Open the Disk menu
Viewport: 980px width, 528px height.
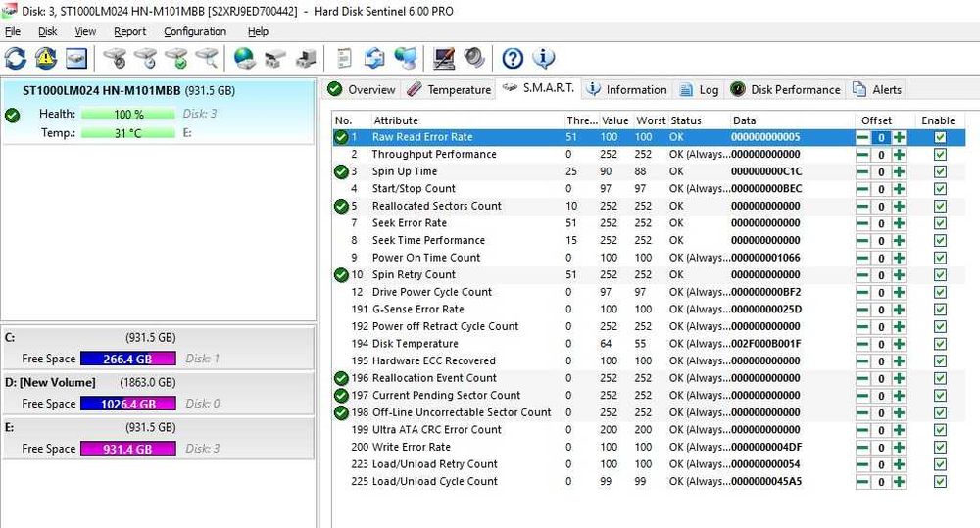click(47, 31)
